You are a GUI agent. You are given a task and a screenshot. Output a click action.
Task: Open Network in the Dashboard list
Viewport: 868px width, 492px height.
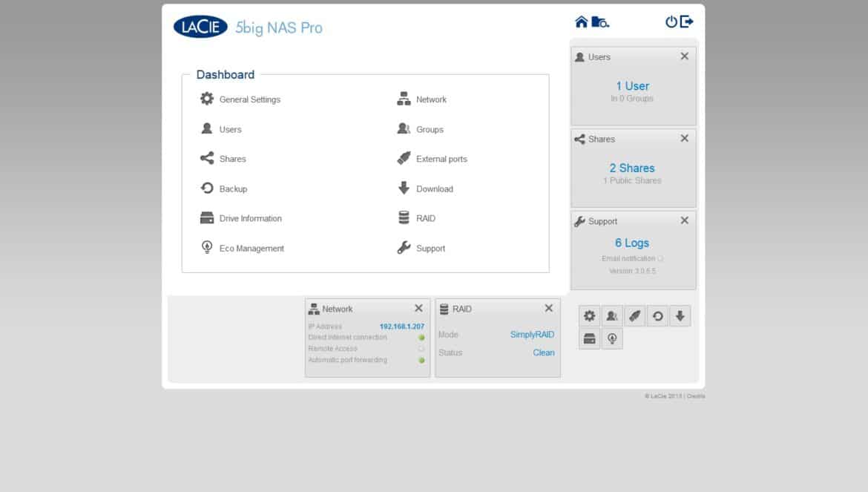point(421,99)
